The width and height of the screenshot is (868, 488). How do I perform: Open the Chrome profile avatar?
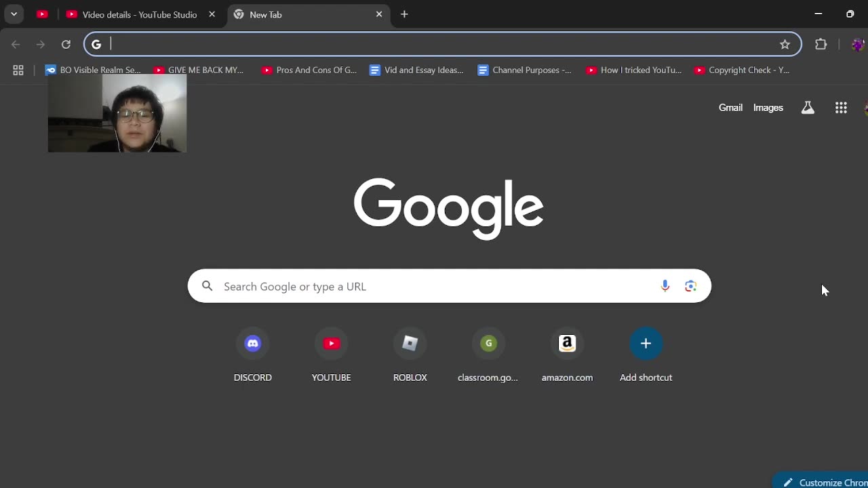click(x=858, y=45)
